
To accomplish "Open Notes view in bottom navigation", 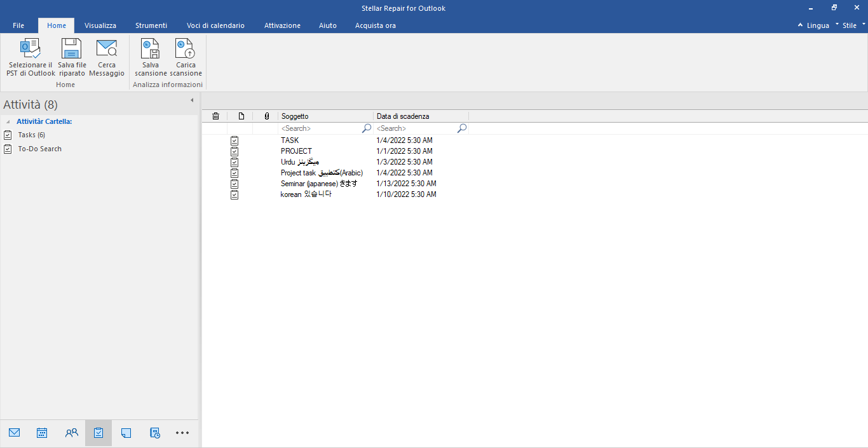I will click(x=126, y=433).
